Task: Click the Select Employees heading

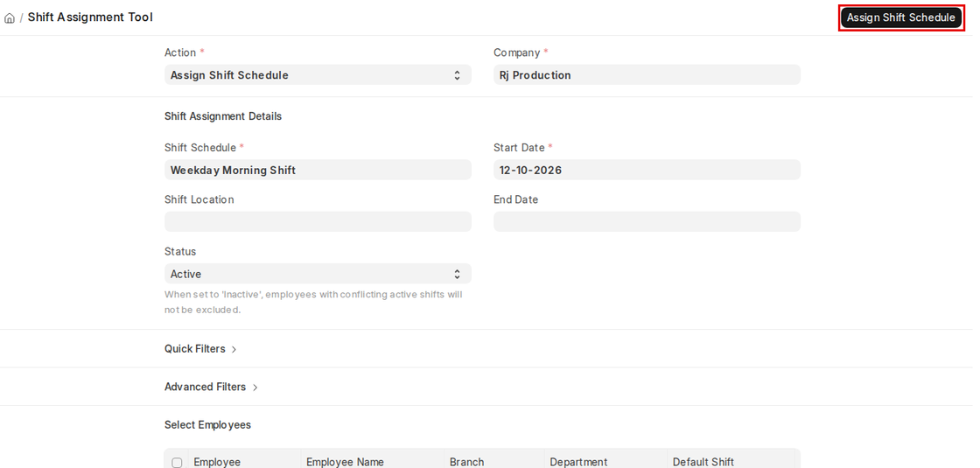Action: [x=207, y=425]
